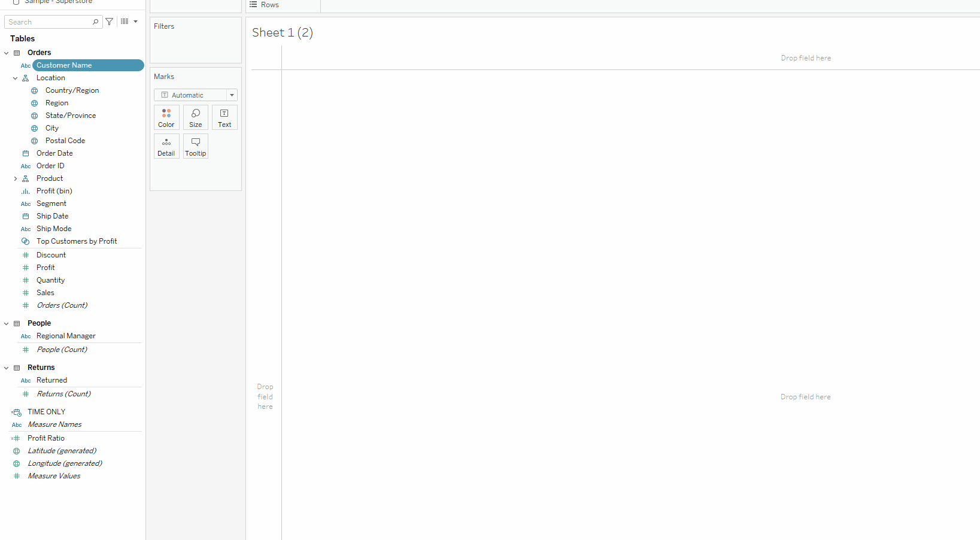Click the Size button in Marks card
The width and height of the screenshot is (980, 540).
click(196, 117)
